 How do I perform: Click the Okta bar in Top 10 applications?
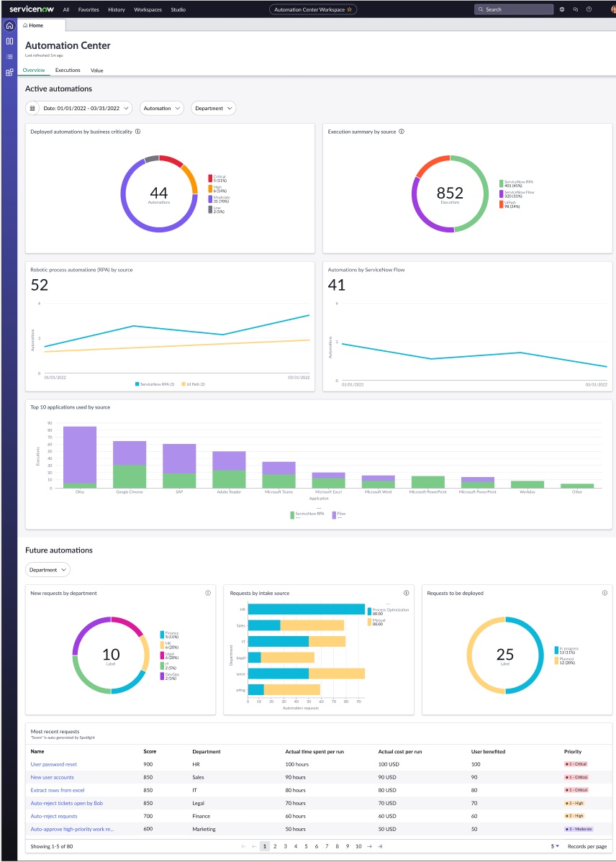pos(80,458)
